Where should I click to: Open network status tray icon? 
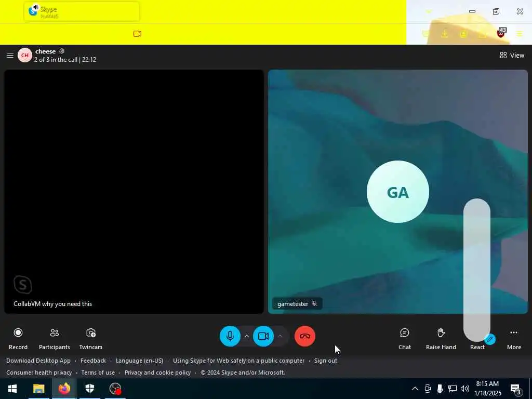click(453, 389)
